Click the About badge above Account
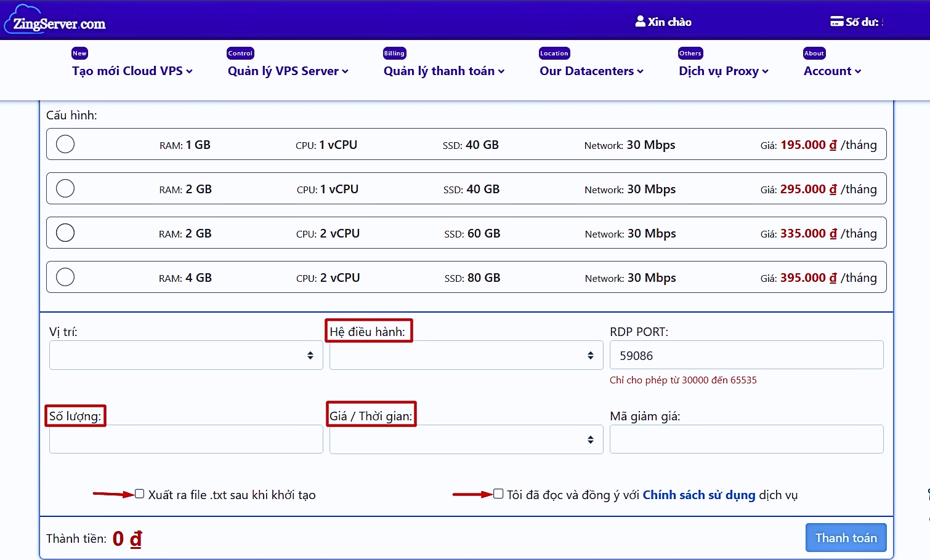Viewport: 930px width, 560px height. [814, 54]
